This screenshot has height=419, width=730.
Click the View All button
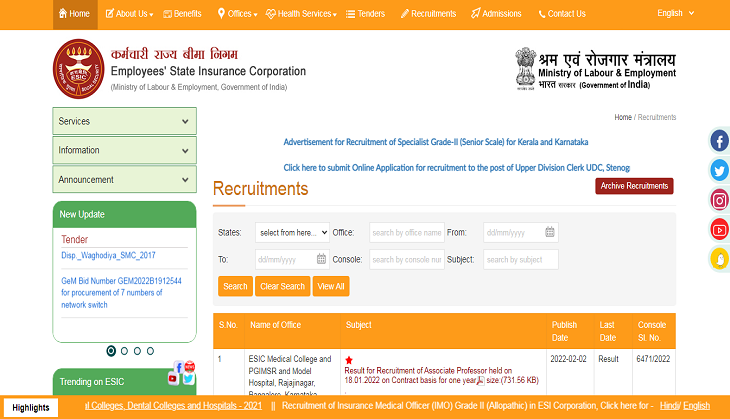click(x=331, y=286)
